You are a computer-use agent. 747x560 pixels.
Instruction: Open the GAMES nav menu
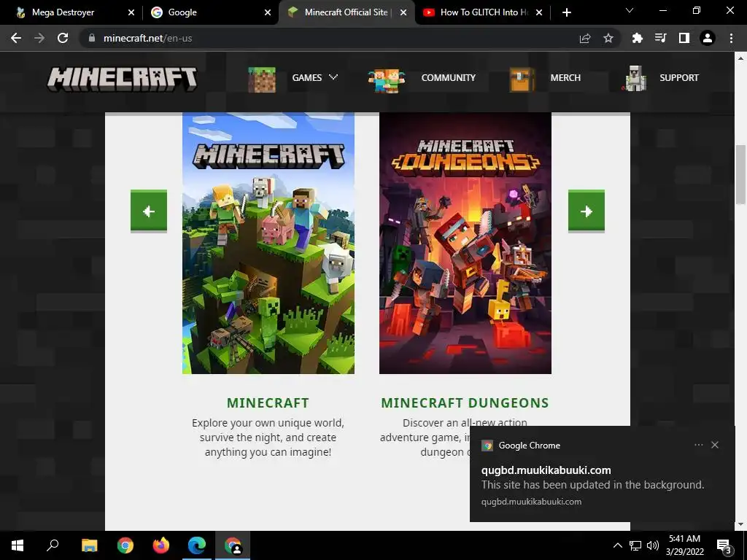tap(307, 77)
